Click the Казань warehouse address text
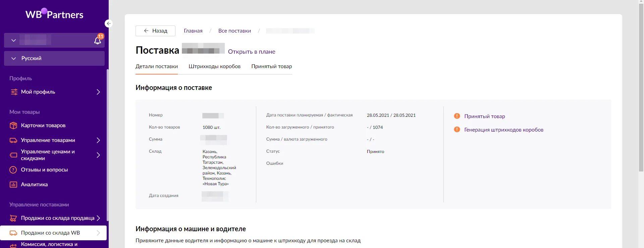644x248 pixels. (219, 168)
